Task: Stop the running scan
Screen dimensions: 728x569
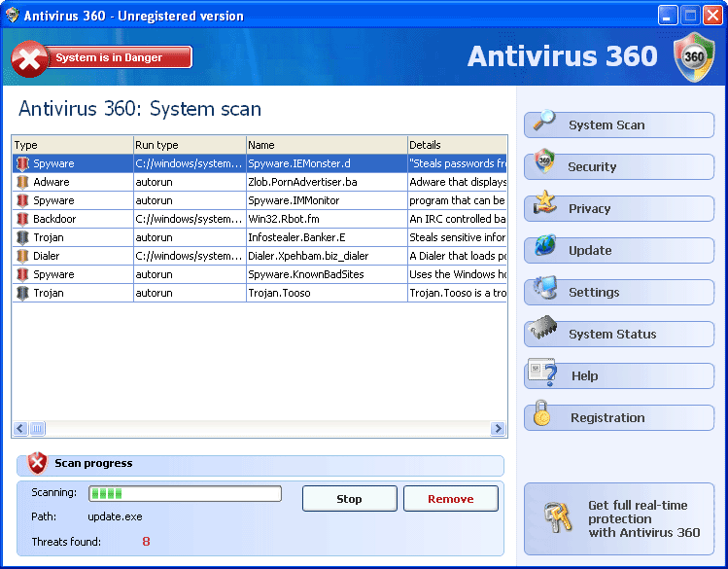Action: (350, 499)
